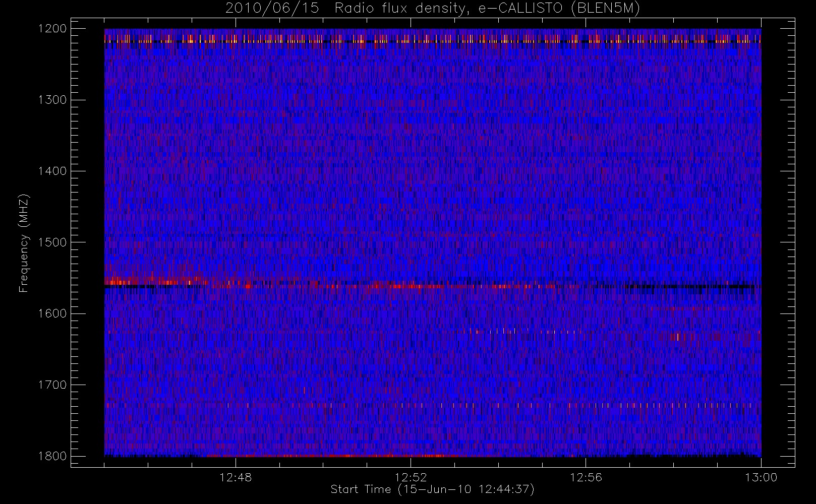The image size is (816, 504).
Task: Click the 'Frequency (MHz)' axis label
Action: [x=24, y=242]
